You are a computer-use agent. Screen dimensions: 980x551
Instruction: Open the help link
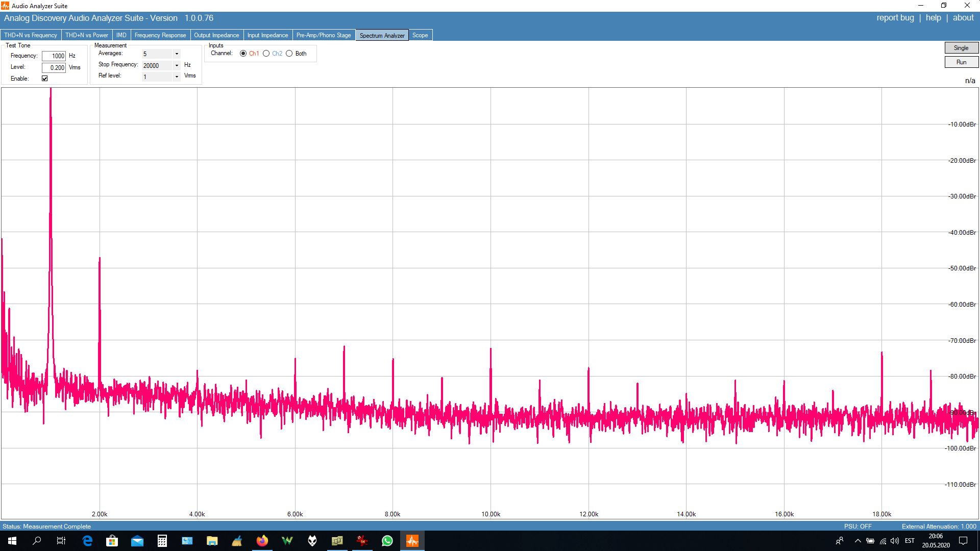pyautogui.click(x=933, y=18)
